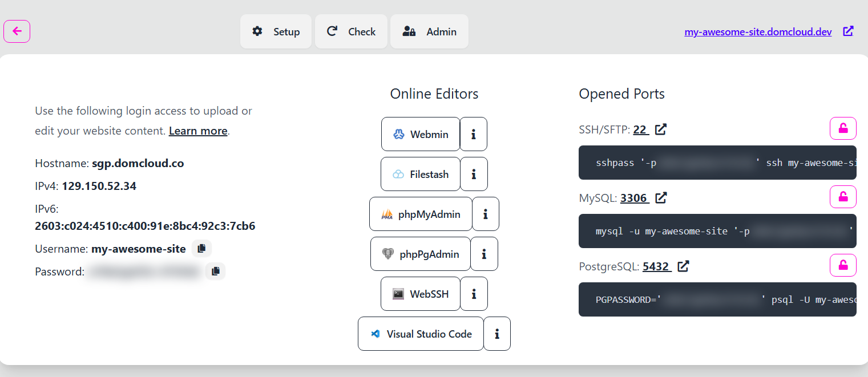Toggle the SSH/SFTP port lock
868x377 pixels.
click(842, 128)
